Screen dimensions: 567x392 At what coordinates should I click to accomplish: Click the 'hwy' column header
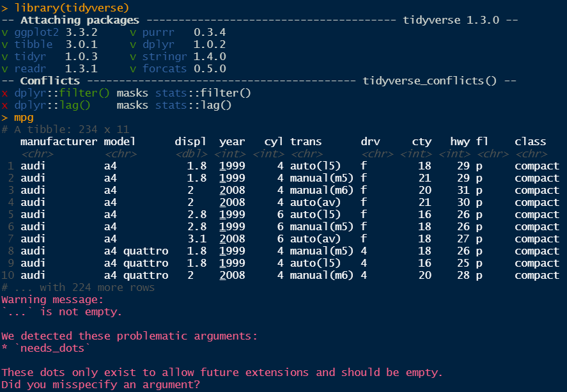460,142
